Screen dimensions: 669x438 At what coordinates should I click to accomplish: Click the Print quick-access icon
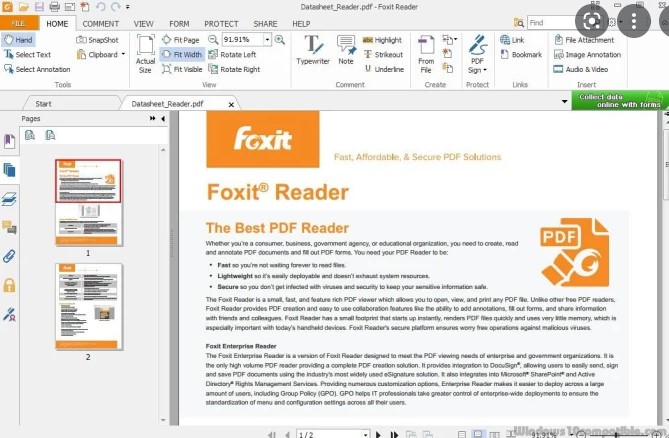[54, 6]
